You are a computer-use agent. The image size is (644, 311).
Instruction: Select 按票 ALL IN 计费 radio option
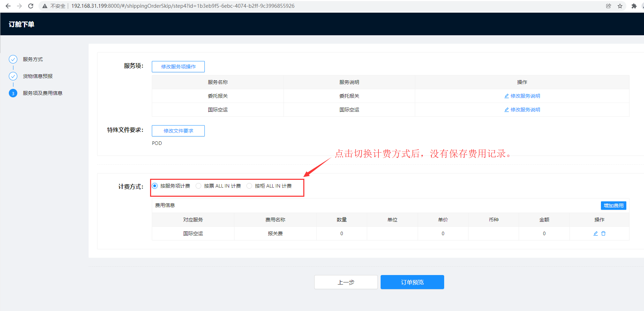point(198,186)
